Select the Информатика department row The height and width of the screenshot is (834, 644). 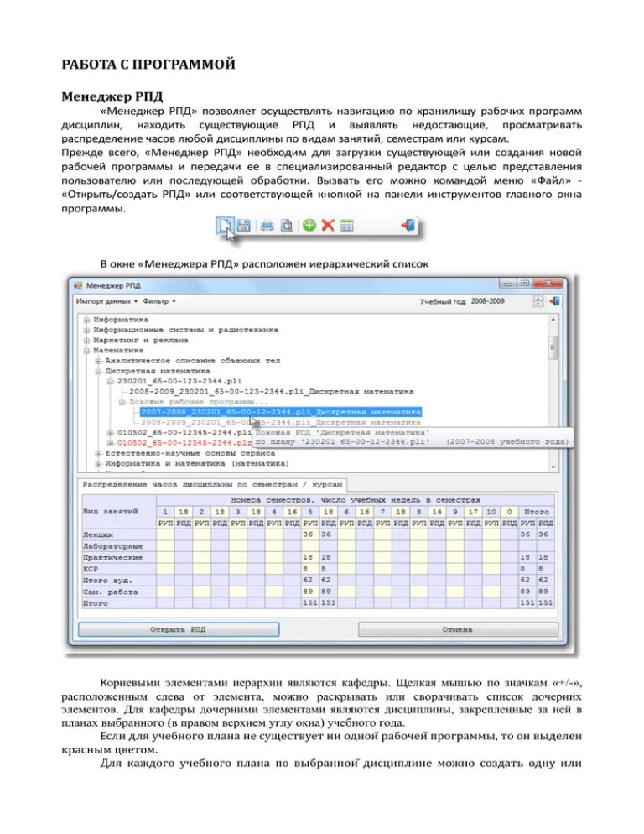[x=121, y=320]
